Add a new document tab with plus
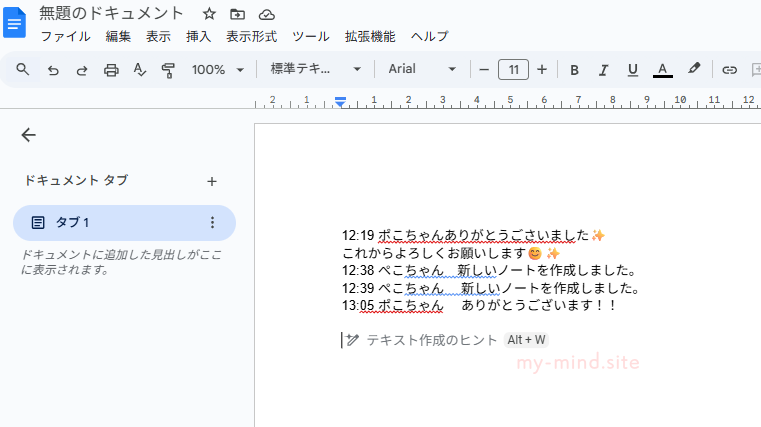Screen dimensions: 761x427 click(212, 181)
